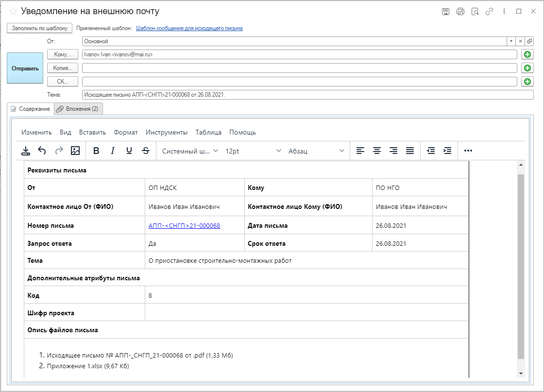This screenshot has width=544, height=392.
Task: Redo the last edit in the editor
Action: click(59, 151)
